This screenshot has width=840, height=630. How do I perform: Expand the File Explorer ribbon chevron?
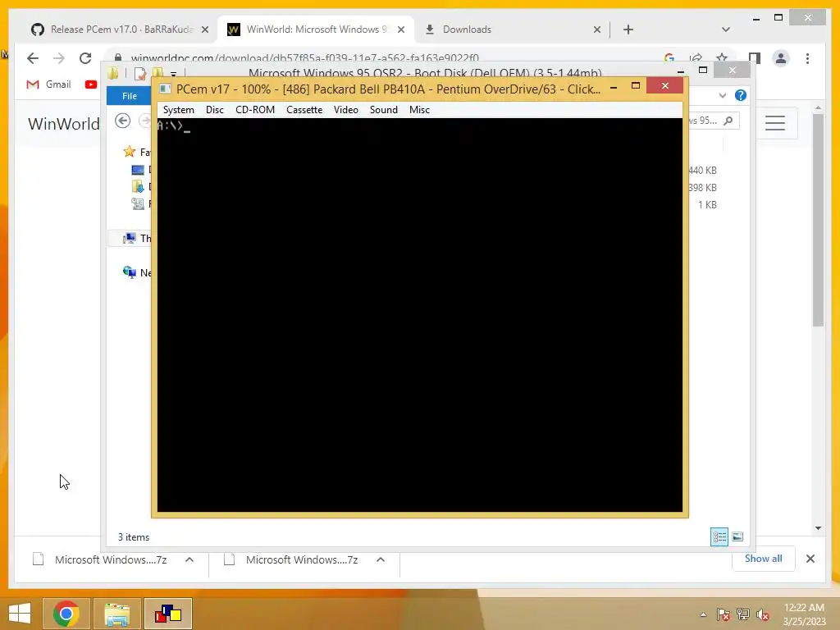pyautogui.click(x=722, y=95)
